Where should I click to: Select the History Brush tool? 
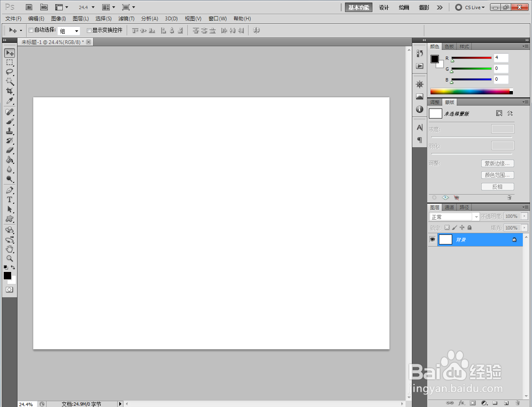point(10,141)
